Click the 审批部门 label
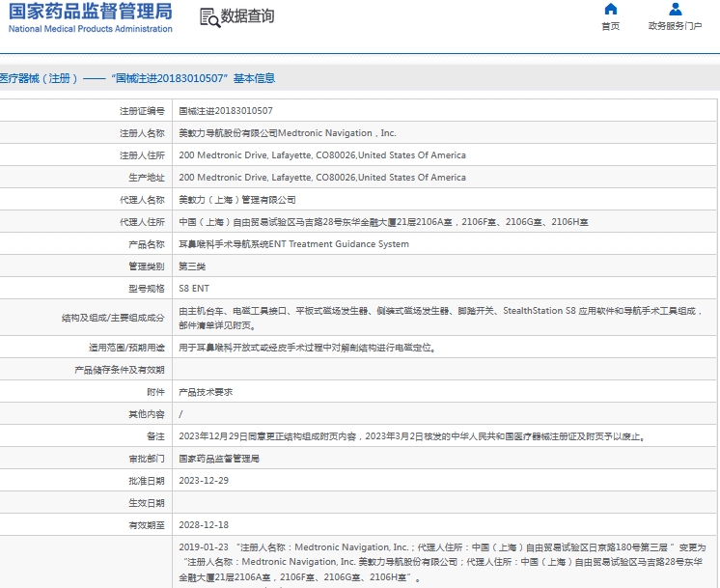The height and width of the screenshot is (588, 720). pyautogui.click(x=147, y=459)
